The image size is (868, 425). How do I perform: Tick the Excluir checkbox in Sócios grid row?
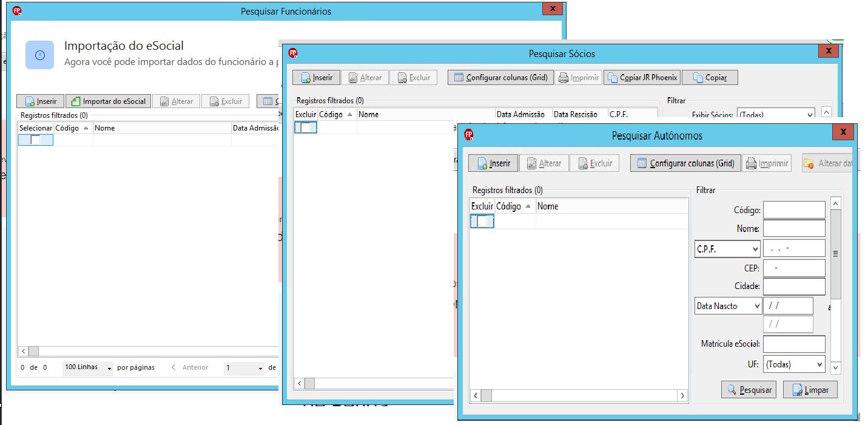click(306, 127)
